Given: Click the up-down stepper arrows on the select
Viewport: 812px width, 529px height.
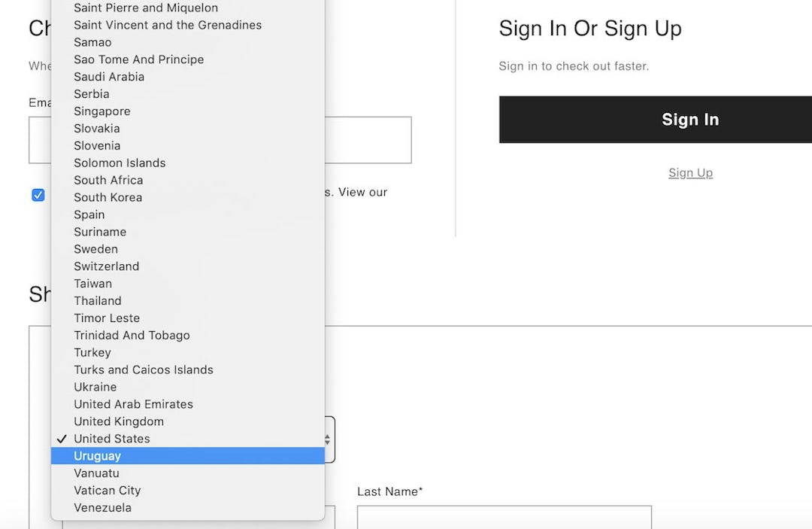Looking at the screenshot, I should [326, 439].
